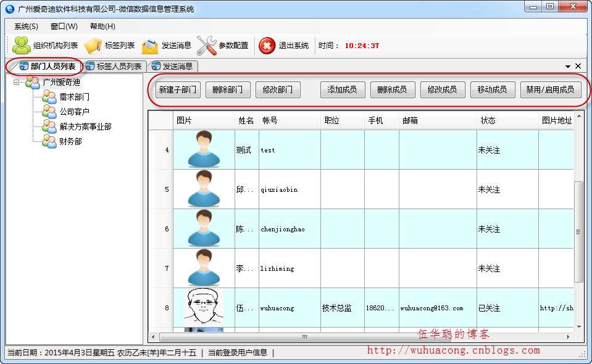Screen dimensions: 592x364
Task: Click the 广州爱奇迪 root group icon
Action: pyautogui.click(x=33, y=82)
